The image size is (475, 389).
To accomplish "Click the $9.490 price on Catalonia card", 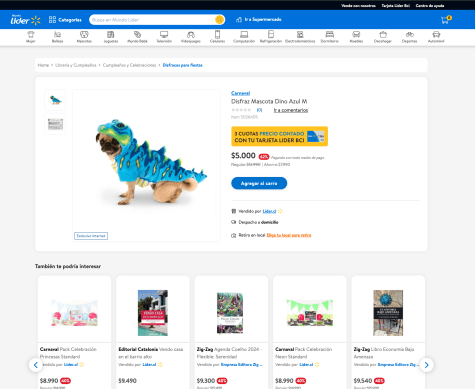I will pyautogui.click(x=127, y=381).
